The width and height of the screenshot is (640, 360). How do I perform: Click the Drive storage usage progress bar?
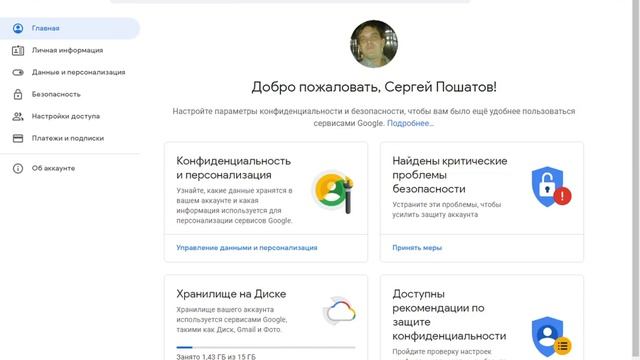(266, 347)
